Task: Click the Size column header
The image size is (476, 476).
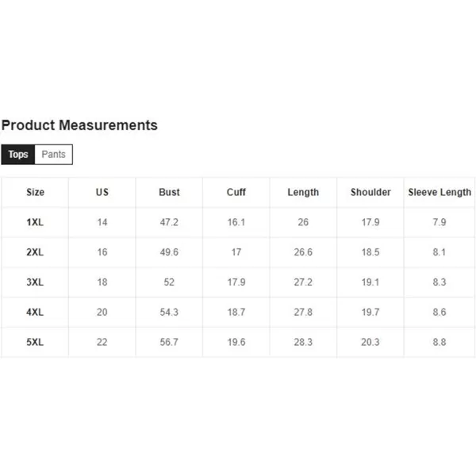Action: (35, 192)
